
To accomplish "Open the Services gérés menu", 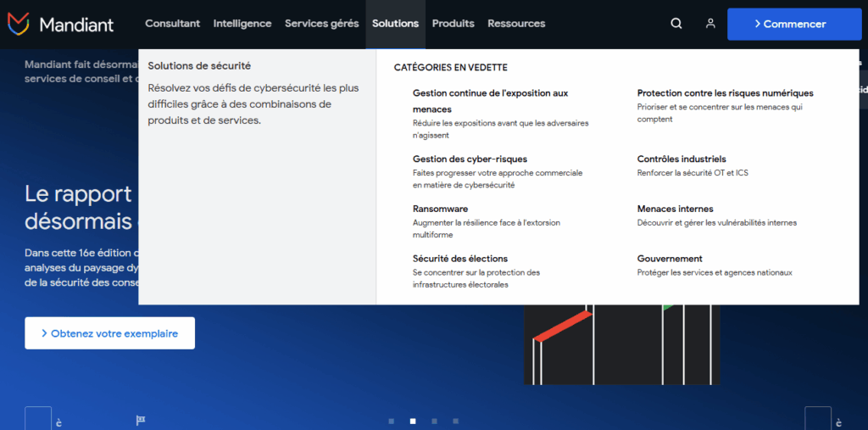I will click(321, 24).
